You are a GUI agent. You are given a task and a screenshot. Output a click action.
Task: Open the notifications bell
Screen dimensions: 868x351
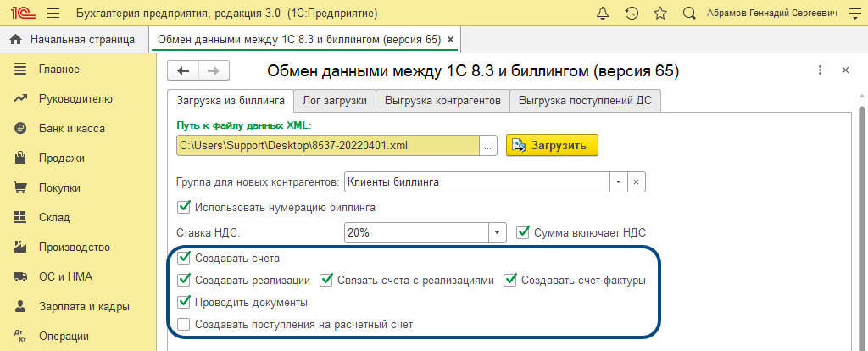pyautogui.click(x=603, y=13)
